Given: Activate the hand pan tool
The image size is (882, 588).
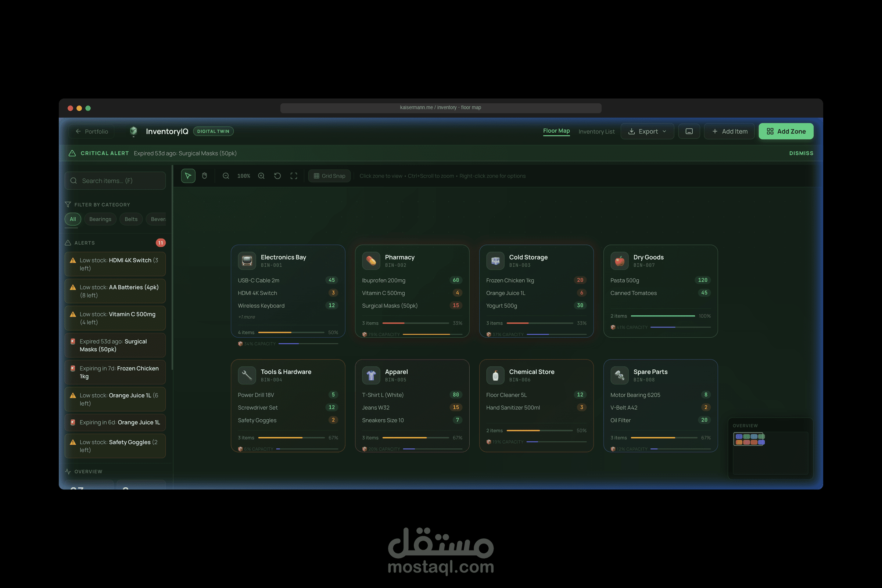Looking at the screenshot, I should (x=204, y=176).
